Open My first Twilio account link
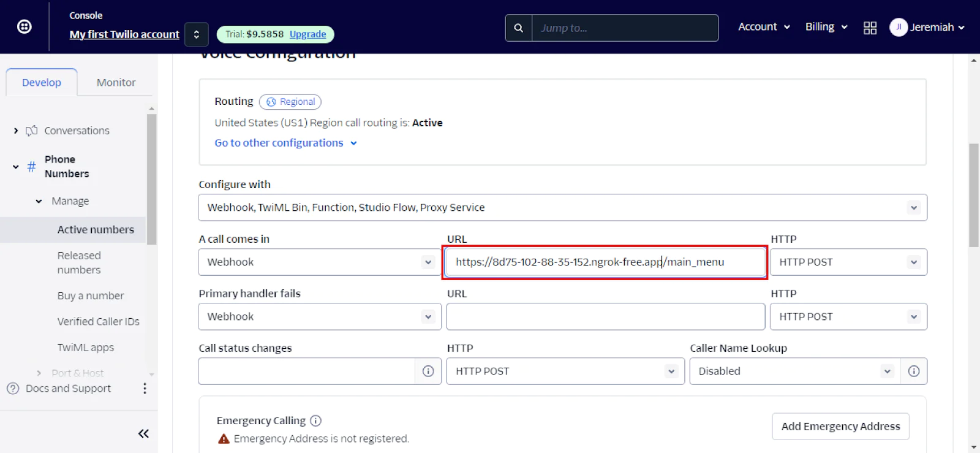This screenshot has height=453, width=980. pyautogui.click(x=124, y=34)
